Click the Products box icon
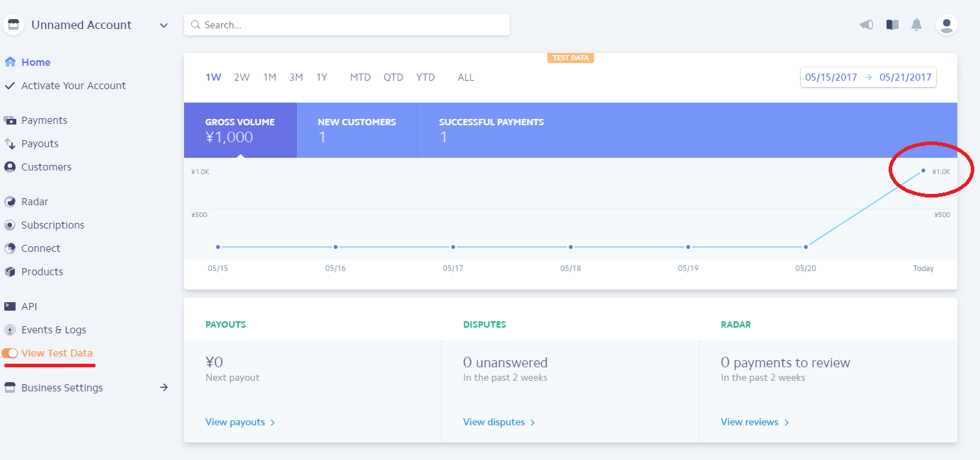 (x=10, y=272)
